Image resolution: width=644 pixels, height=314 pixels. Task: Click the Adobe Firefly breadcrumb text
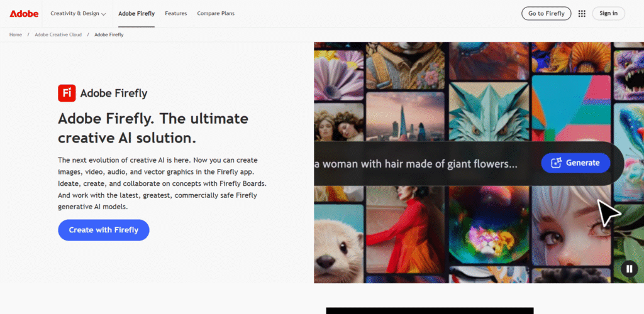109,35
